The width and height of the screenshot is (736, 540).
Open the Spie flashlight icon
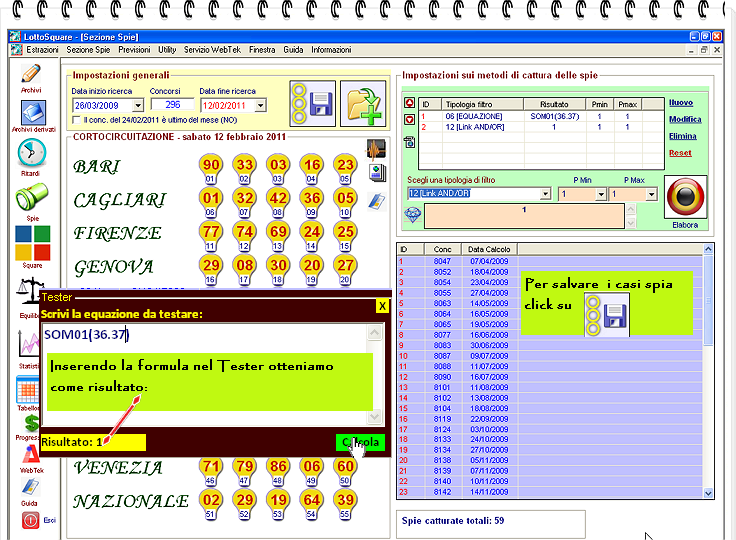32,197
